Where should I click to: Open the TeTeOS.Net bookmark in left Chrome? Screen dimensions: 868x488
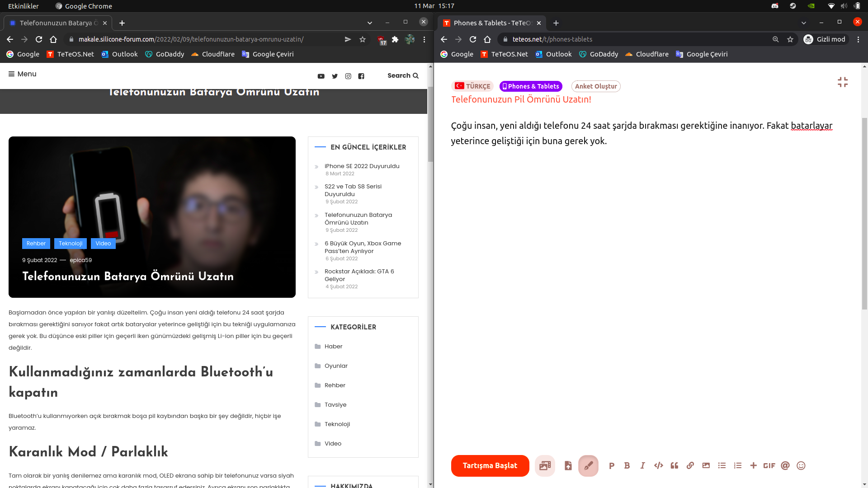tap(71, 54)
